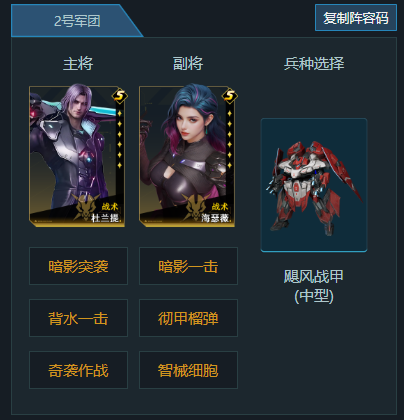Select the 暗影一击 skill

pos(188,266)
